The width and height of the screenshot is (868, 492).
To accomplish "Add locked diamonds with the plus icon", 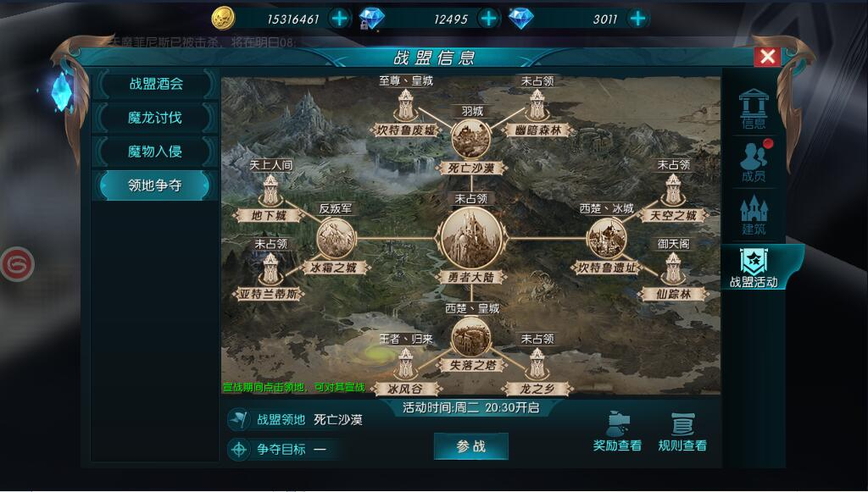I will pyautogui.click(x=488, y=19).
